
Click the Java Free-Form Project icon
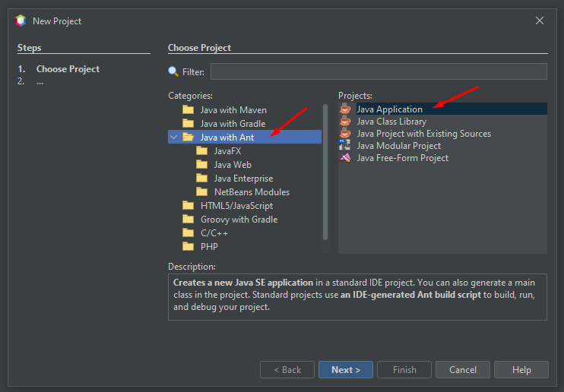pos(345,158)
